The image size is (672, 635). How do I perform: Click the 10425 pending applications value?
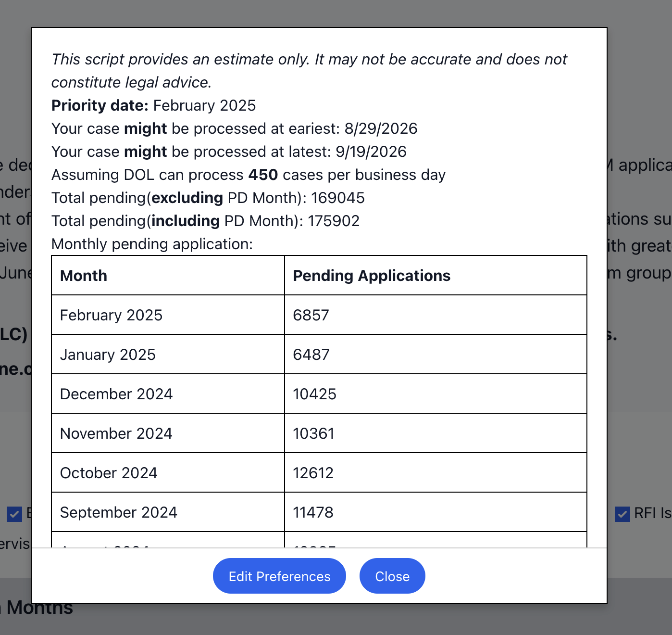pos(315,394)
